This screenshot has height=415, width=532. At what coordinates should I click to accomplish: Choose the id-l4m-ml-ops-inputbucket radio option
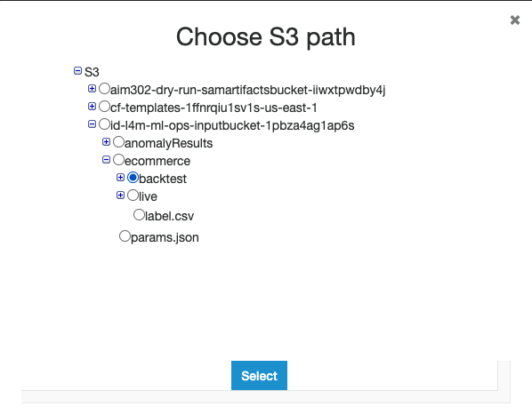(104, 124)
